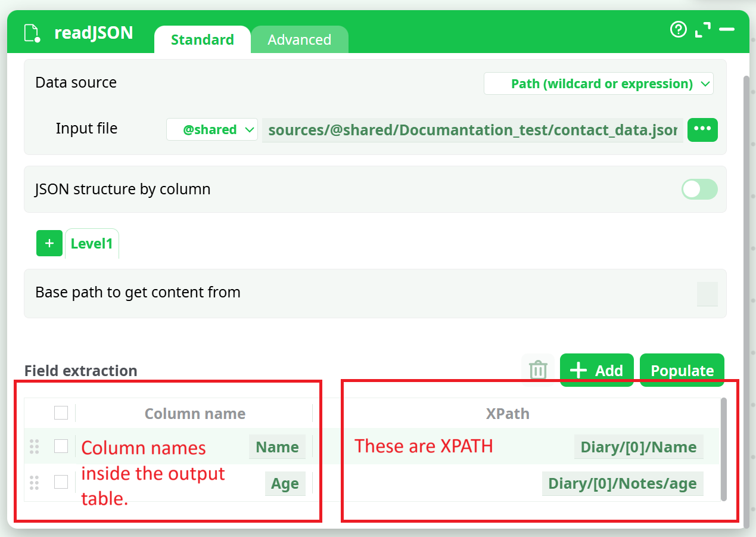Viewport: 756px width, 537px height.
Task: Select the Level1 tab
Action: pos(92,244)
